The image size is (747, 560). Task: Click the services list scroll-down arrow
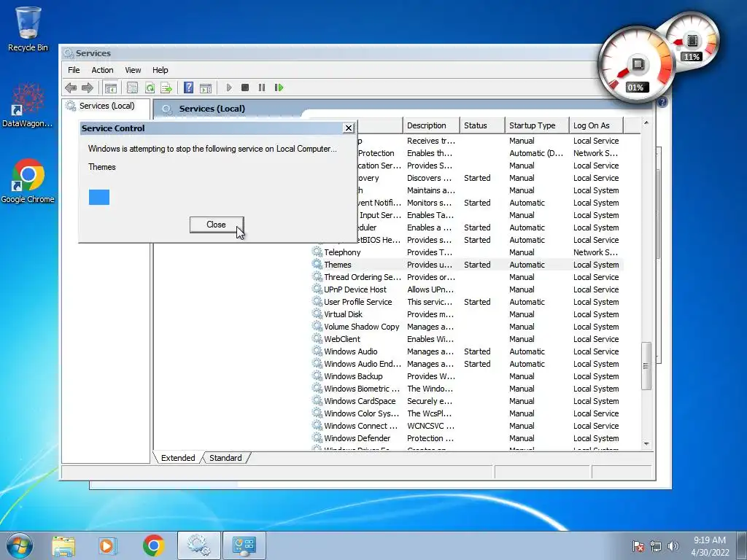pyautogui.click(x=646, y=444)
